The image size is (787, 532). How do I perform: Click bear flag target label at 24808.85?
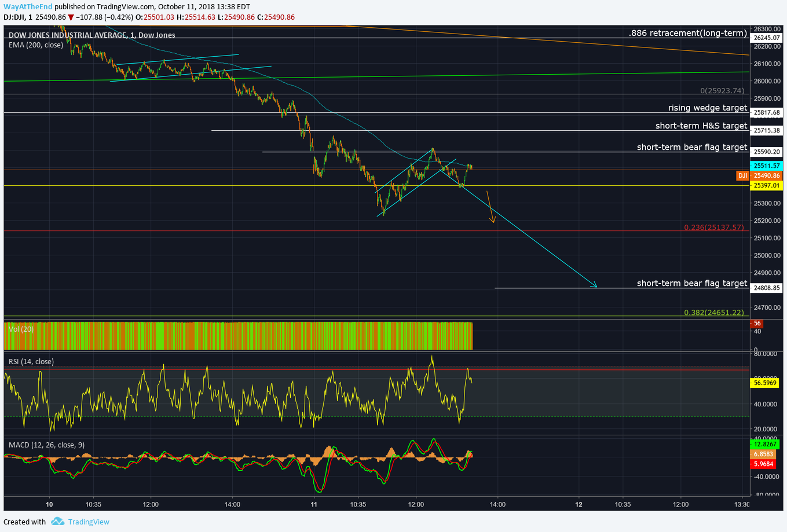(692, 283)
